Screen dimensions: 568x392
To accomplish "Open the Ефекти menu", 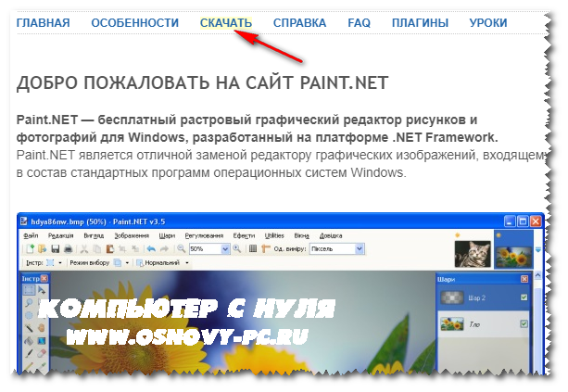I will [x=245, y=236].
